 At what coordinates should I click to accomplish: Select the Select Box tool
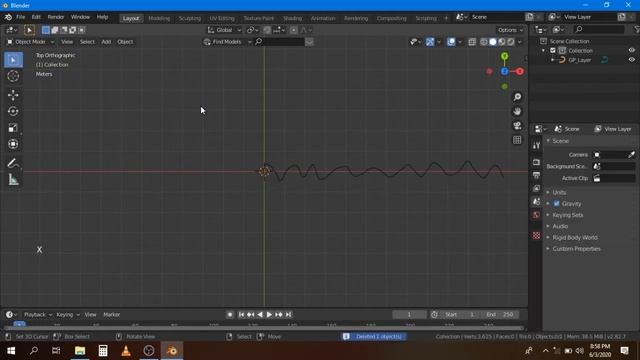tap(13, 60)
